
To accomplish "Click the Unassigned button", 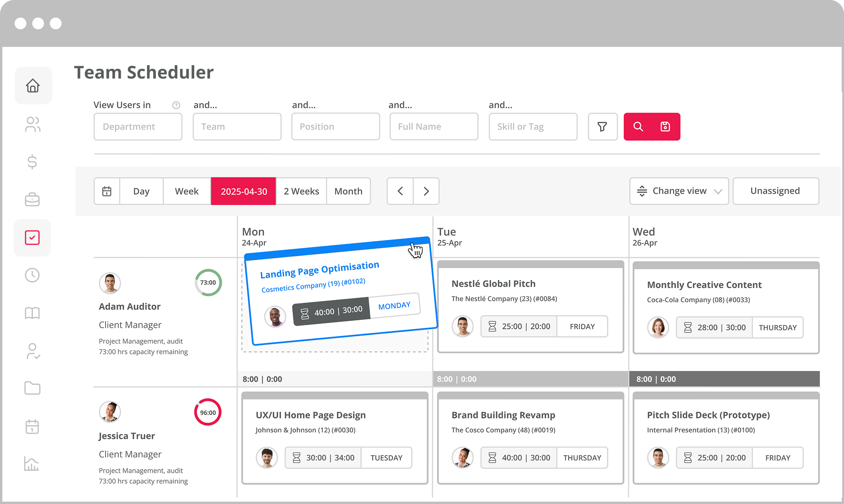I will 775,191.
